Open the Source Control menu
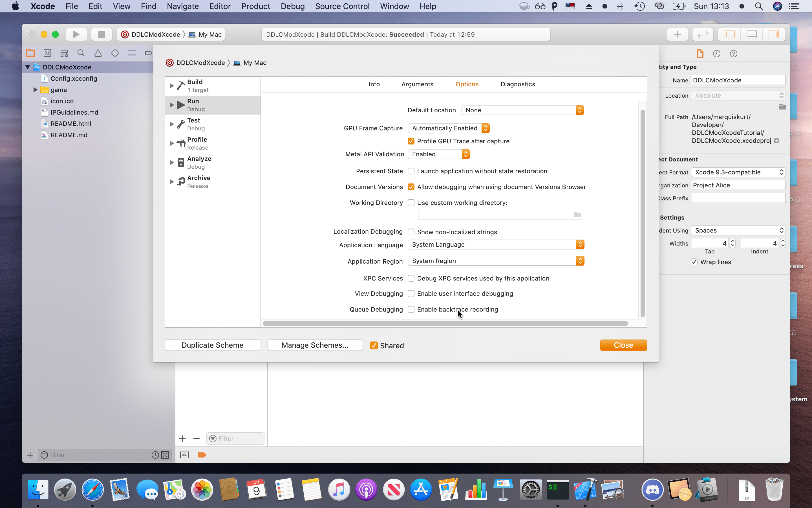Image resolution: width=812 pixels, height=508 pixels. 342,6
